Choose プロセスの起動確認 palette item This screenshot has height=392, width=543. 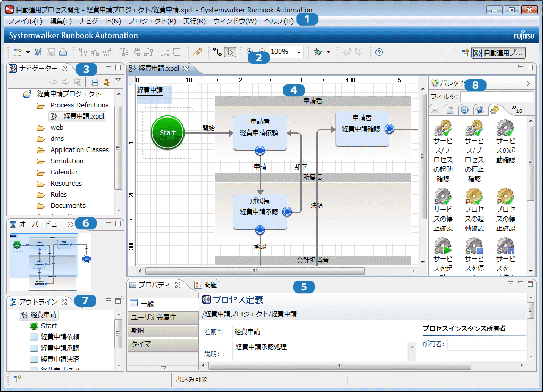coord(474,210)
